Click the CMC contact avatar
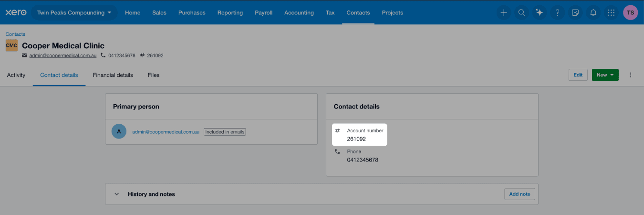 click(11, 45)
